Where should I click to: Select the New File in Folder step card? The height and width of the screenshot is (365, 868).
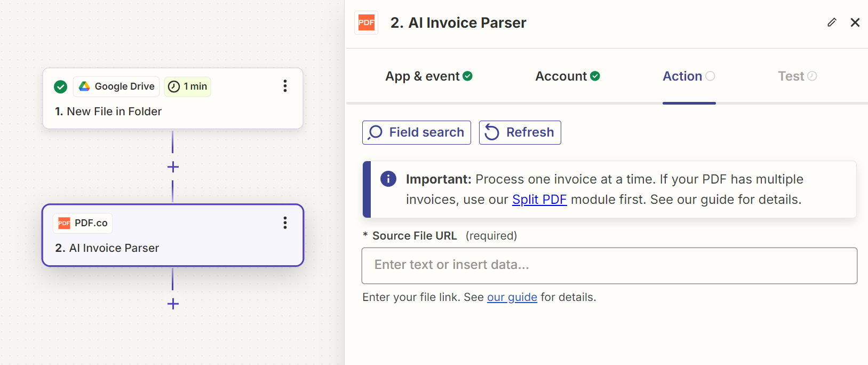point(173,98)
